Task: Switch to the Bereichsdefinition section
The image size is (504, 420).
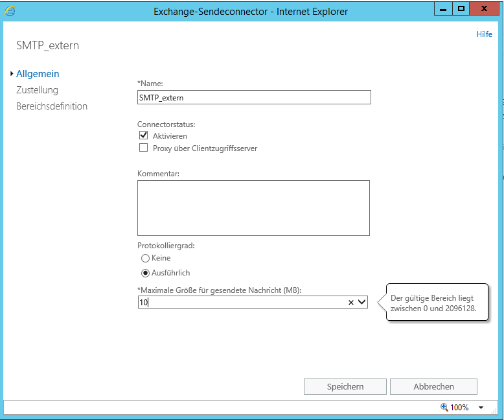Action: point(52,106)
